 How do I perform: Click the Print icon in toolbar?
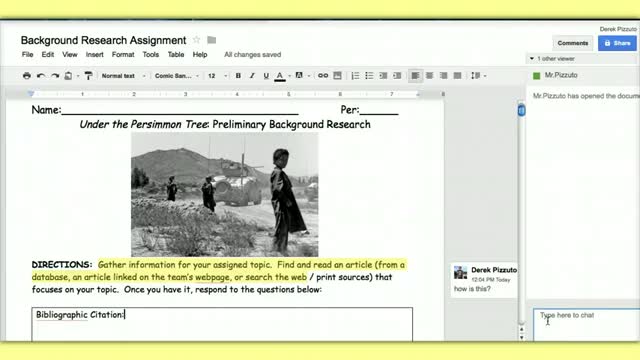[27, 76]
